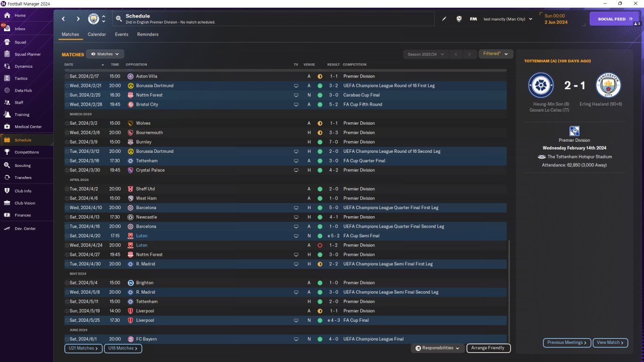
Task: Click the Social Feed button
Action: coord(614,19)
